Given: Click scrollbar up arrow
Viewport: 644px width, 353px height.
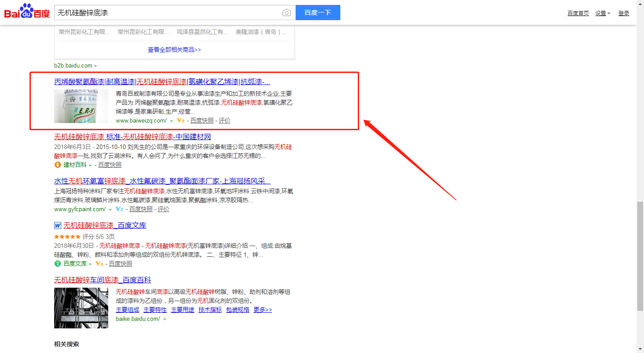Looking at the screenshot, I should (640, 4).
